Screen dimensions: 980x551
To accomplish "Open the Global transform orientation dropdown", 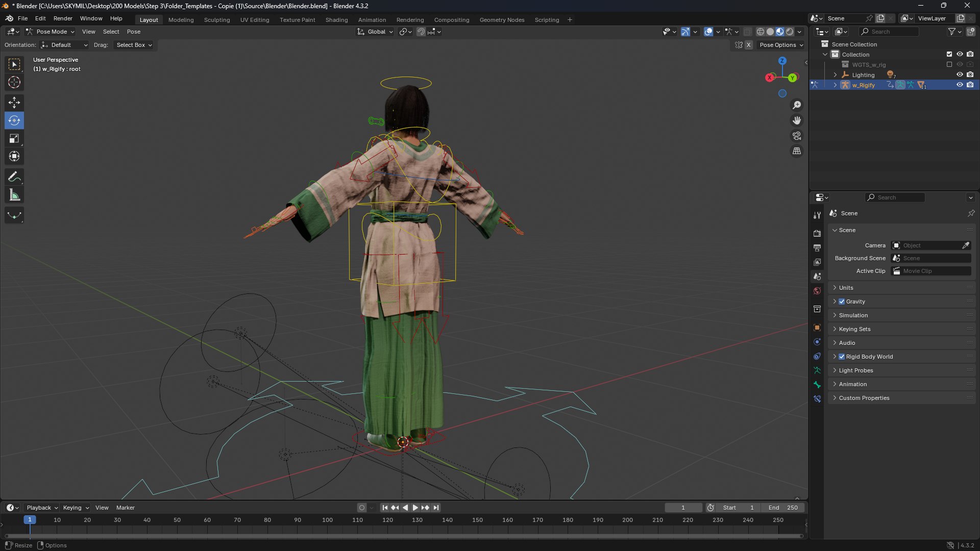I will click(375, 32).
